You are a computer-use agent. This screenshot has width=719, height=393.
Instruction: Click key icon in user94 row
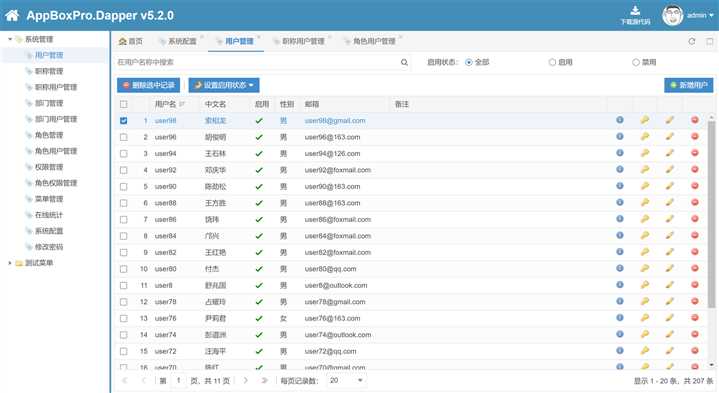coord(645,153)
